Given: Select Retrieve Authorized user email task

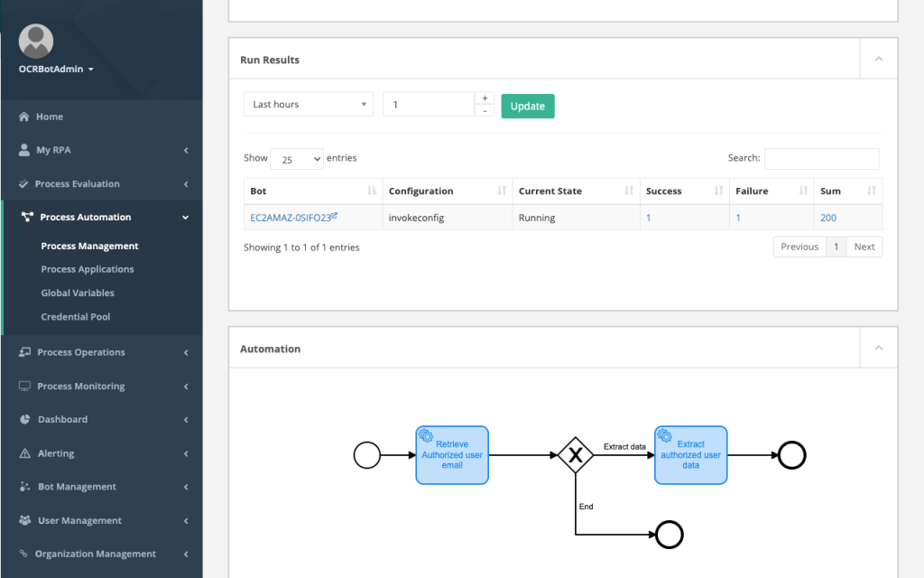Looking at the screenshot, I should pyautogui.click(x=452, y=455).
